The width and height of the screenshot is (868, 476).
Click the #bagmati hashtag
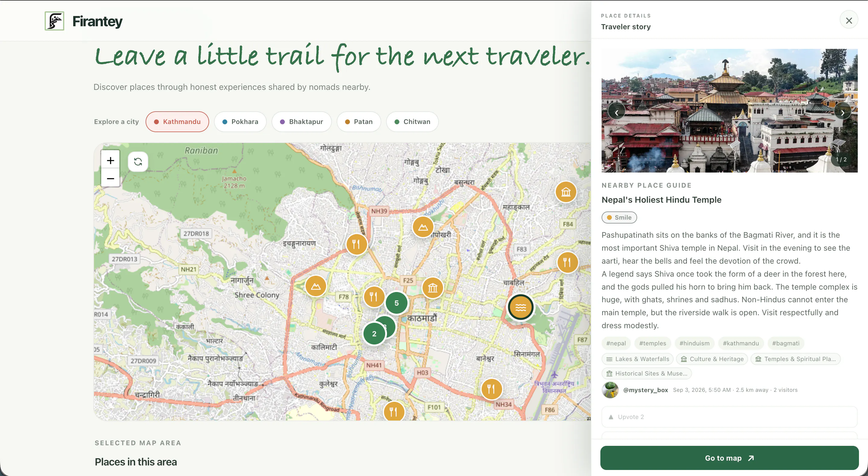pos(785,343)
